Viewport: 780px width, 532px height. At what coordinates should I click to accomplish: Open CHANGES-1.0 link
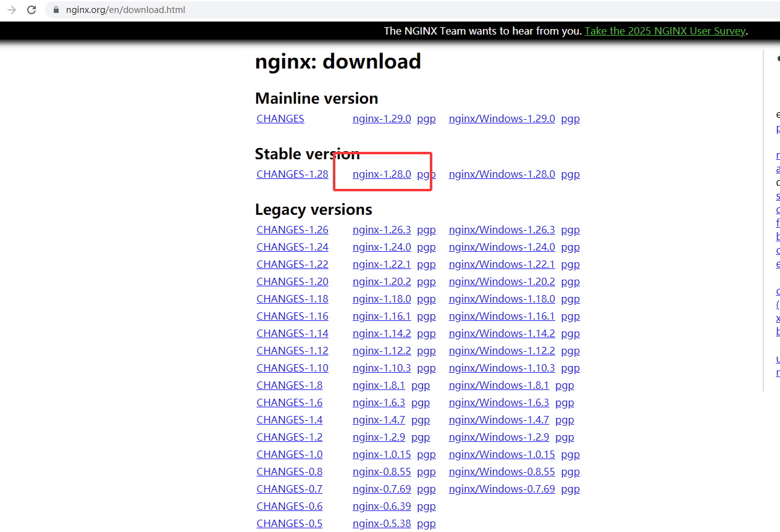(290, 454)
